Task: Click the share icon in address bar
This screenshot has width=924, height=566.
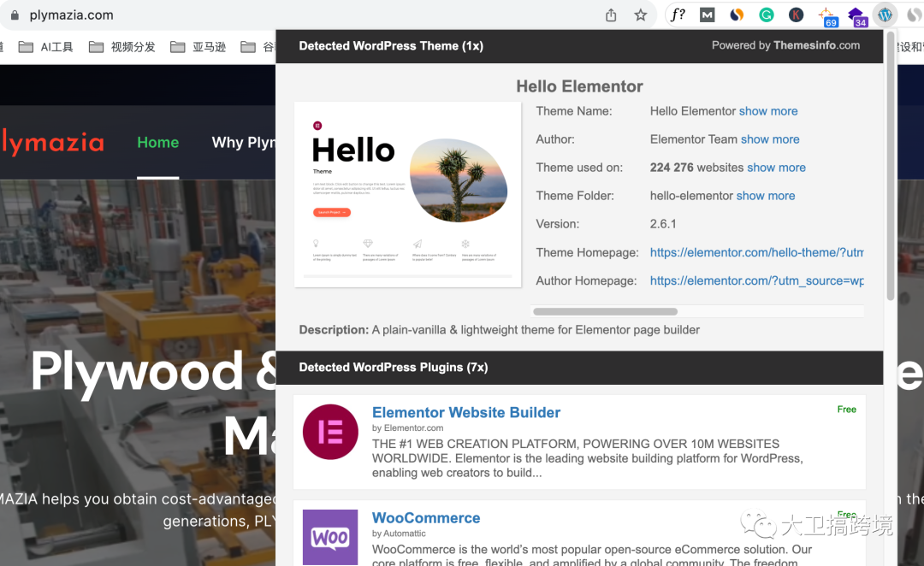Action: point(611,15)
